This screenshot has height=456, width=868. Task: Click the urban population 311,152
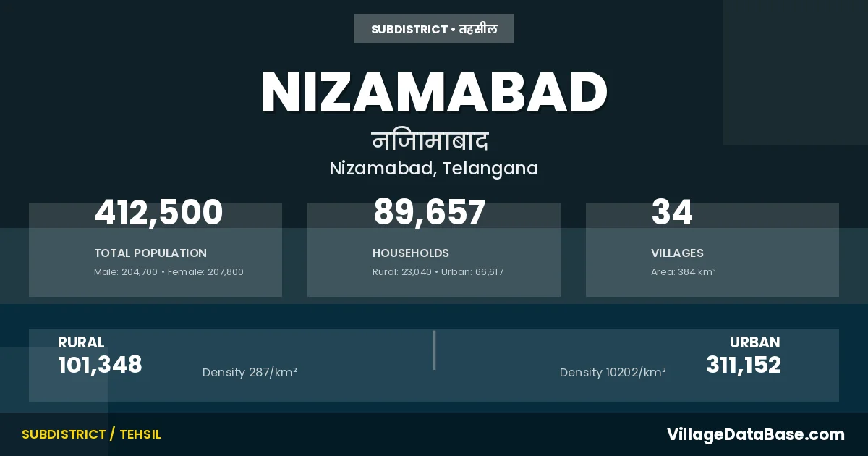coord(744,365)
